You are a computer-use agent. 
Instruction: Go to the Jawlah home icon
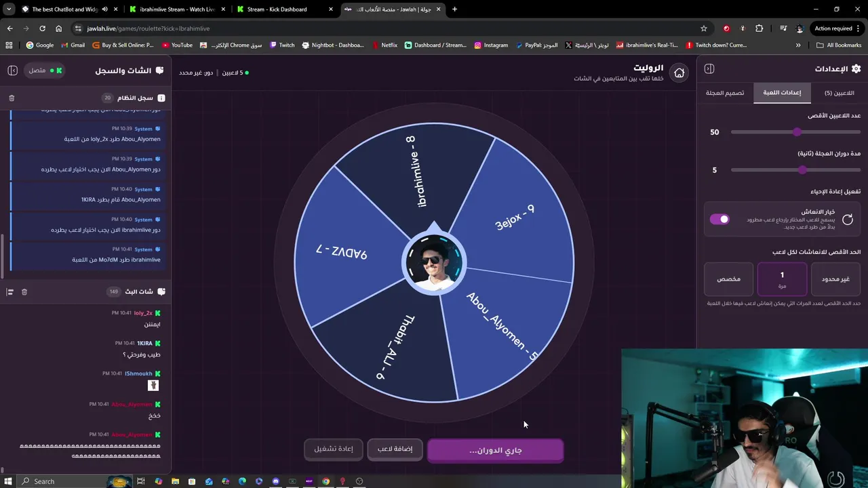(679, 73)
